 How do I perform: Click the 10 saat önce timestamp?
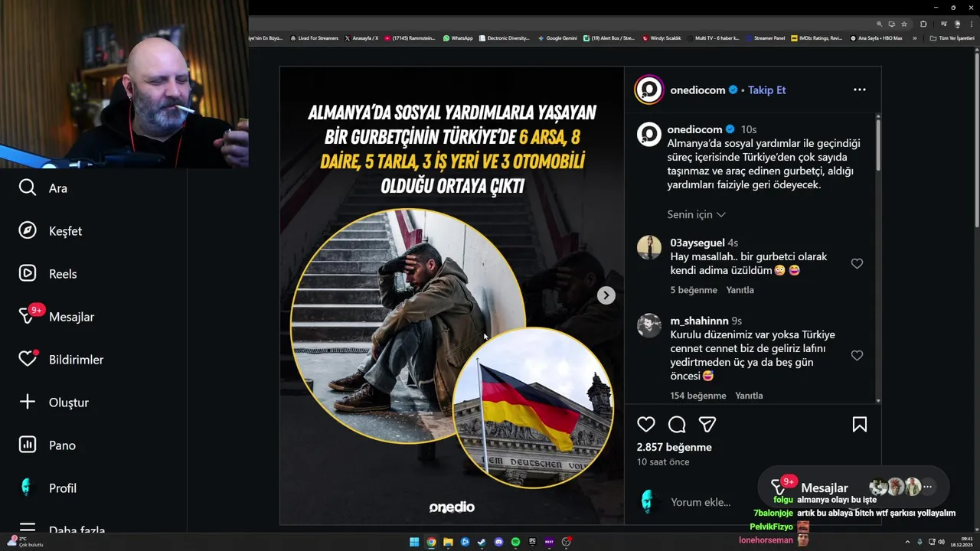coord(663,461)
